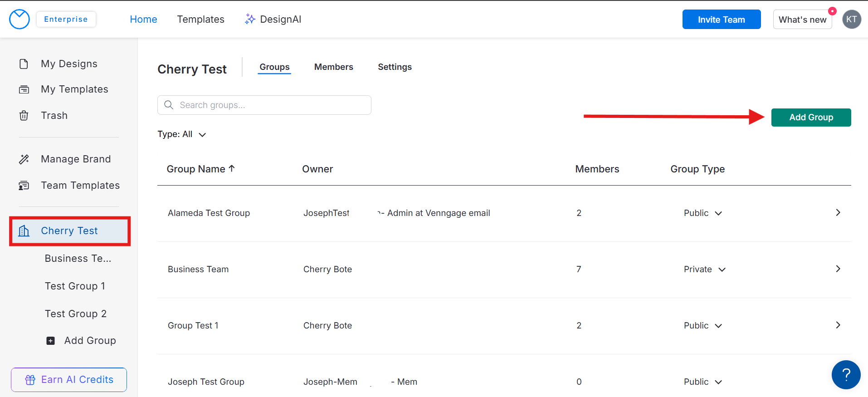Change Business Team type from Private
The height and width of the screenshot is (397, 868).
pyautogui.click(x=705, y=270)
